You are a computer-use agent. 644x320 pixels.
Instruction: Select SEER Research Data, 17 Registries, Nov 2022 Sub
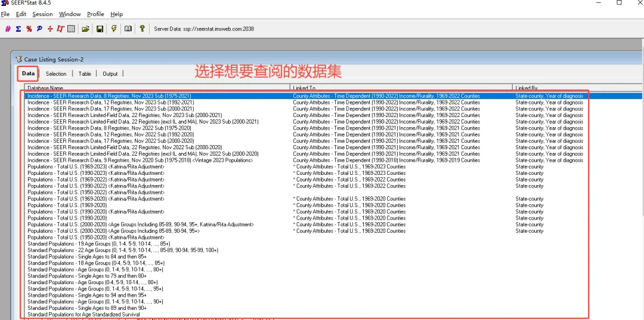pyautogui.click(x=111, y=141)
